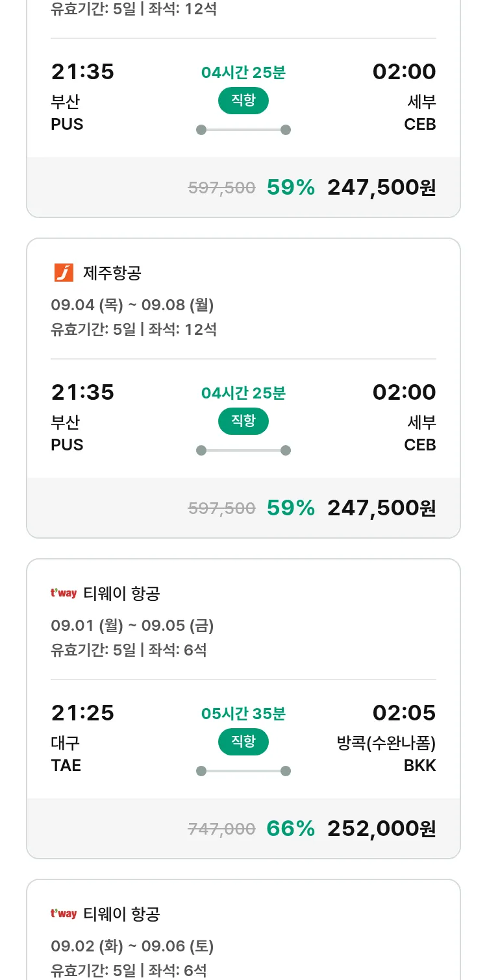The image size is (487, 980).
Task: Select the 09.01 (월) ~ 09.05 (금) date range
Action: [132, 625]
